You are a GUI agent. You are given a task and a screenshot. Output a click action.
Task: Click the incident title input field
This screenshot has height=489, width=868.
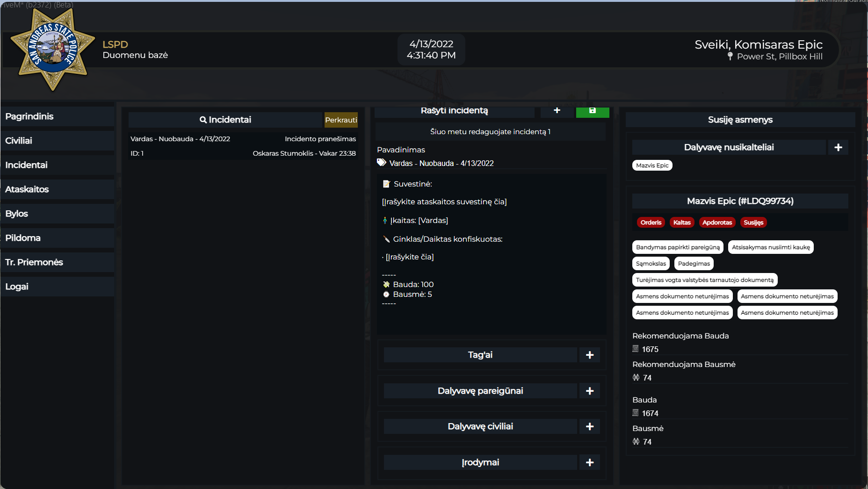point(491,163)
